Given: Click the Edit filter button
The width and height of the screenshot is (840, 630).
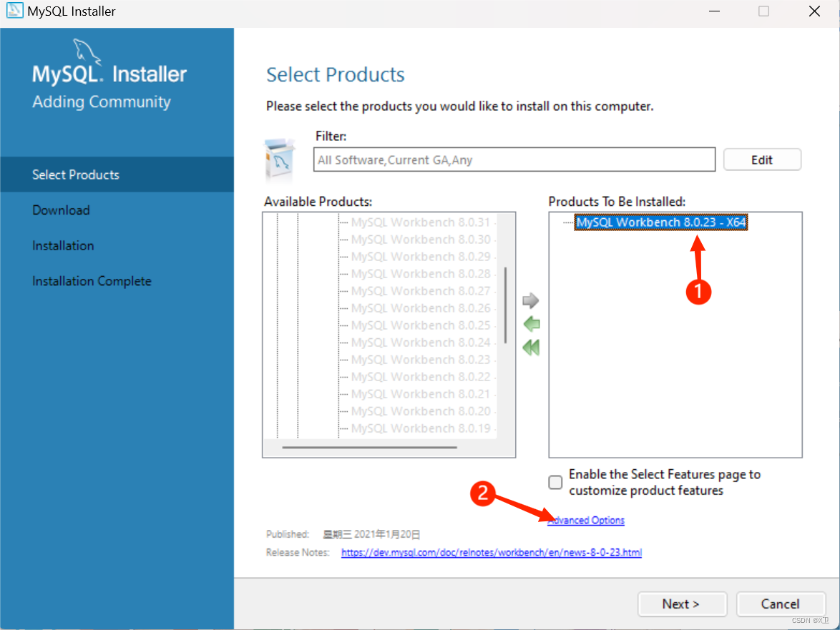Looking at the screenshot, I should (x=762, y=159).
